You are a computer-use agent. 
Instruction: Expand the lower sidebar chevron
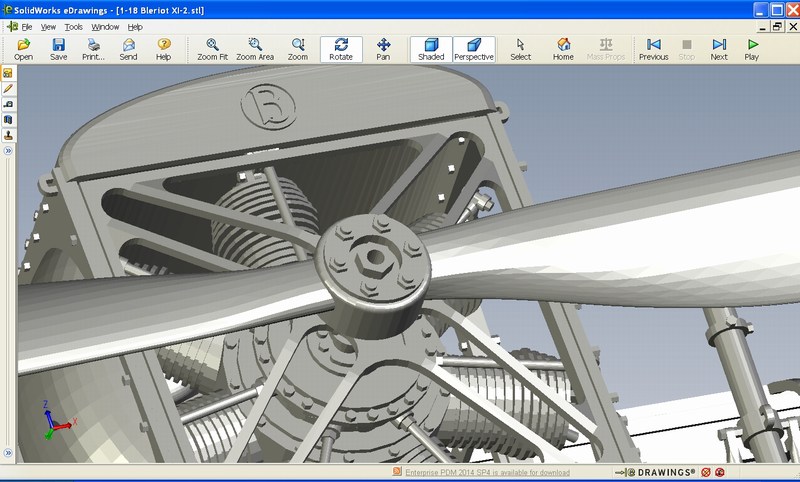8,453
